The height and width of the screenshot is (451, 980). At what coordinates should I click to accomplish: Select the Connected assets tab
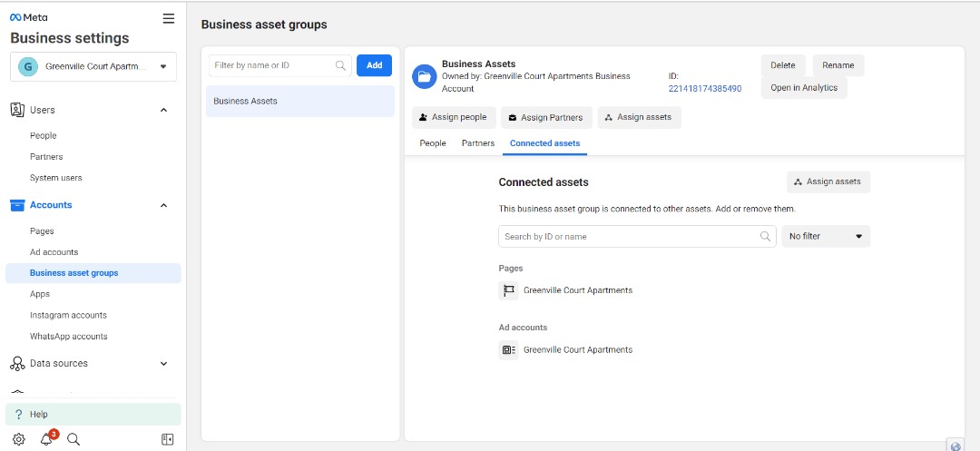pos(544,143)
